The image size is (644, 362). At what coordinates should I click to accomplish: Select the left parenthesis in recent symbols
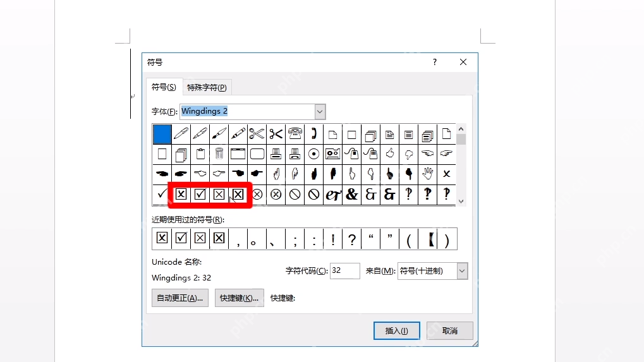pos(409,238)
